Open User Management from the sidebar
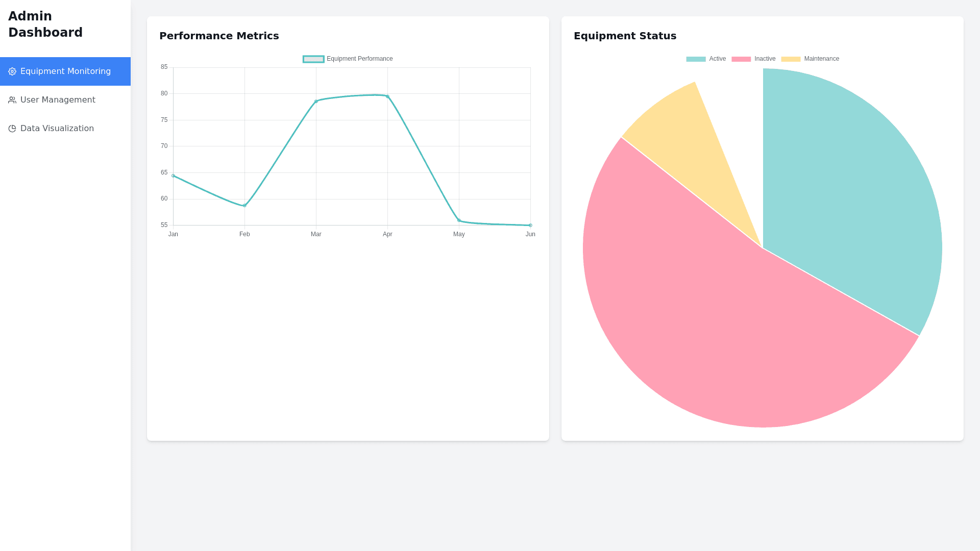This screenshot has width=980, height=551. click(x=58, y=100)
